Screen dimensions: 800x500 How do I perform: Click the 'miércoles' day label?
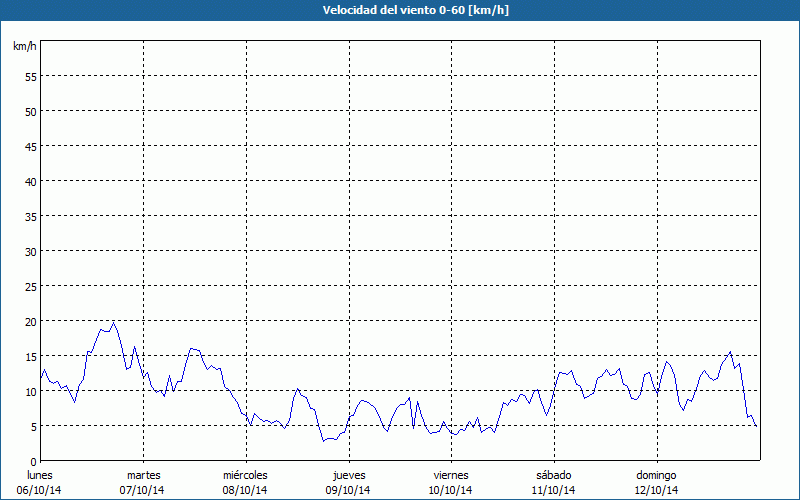(x=245, y=475)
